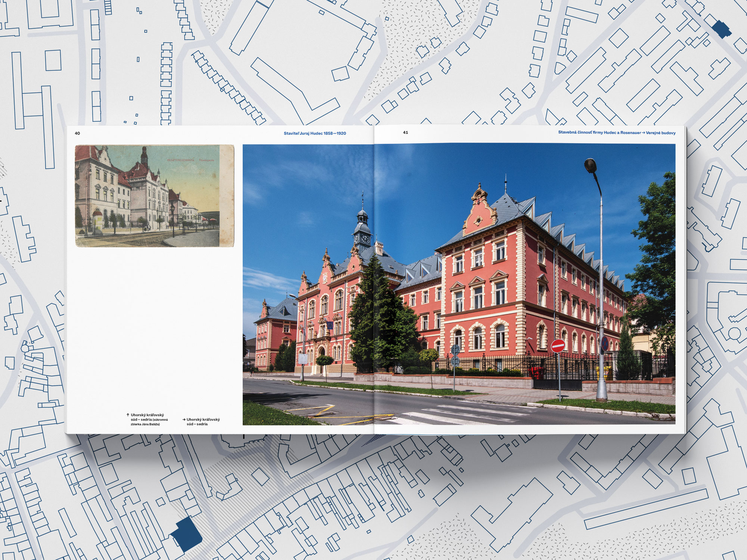Click page number 41
The image size is (747, 560).
406,133
